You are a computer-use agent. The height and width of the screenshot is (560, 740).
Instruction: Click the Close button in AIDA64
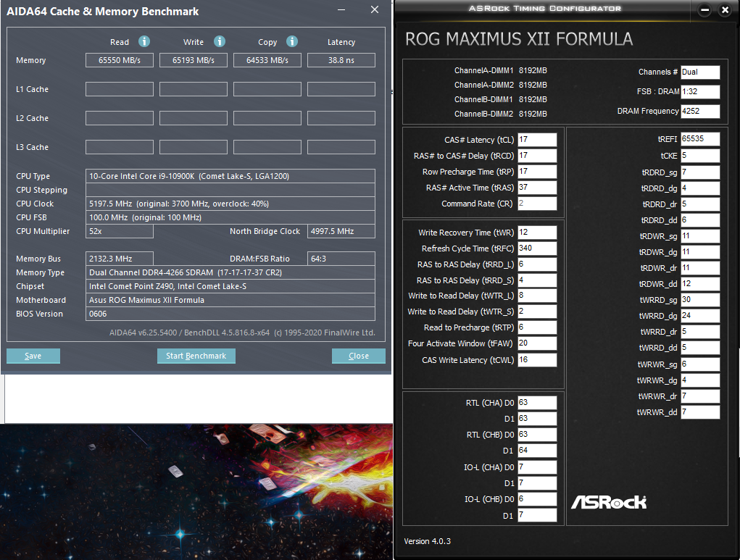[358, 356]
